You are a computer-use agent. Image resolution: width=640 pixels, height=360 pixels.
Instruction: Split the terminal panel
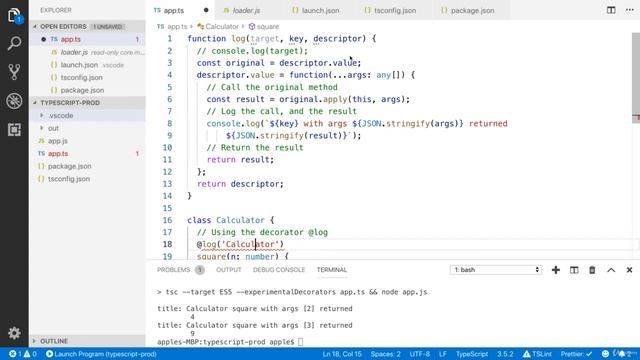pos(574,270)
